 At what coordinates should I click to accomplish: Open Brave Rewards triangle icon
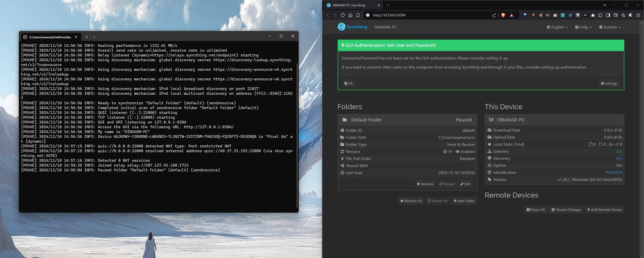[511, 15]
